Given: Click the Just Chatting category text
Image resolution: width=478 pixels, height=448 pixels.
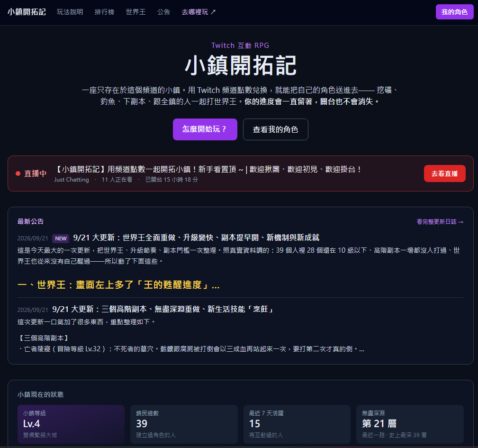Looking at the screenshot, I should [x=72, y=180].
